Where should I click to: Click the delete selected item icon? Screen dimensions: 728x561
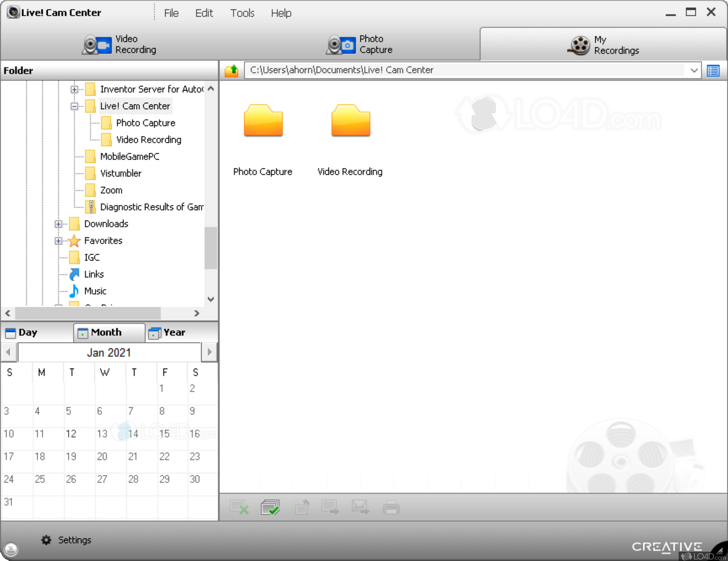(239, 508)
